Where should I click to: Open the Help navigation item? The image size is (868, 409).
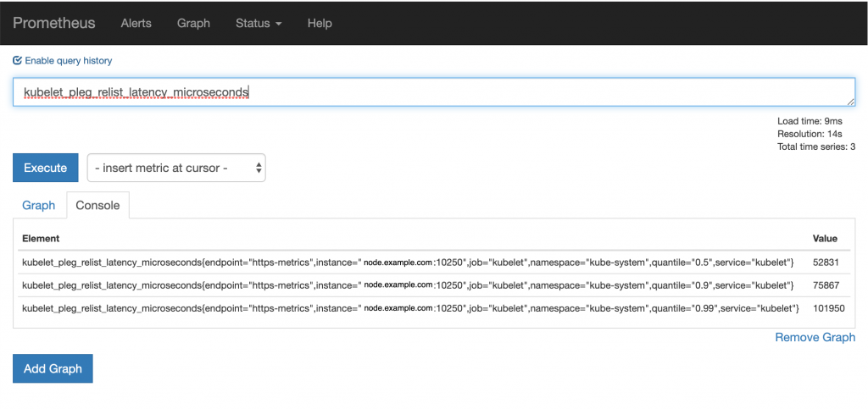pyautogui.click(x=320, y=23)
